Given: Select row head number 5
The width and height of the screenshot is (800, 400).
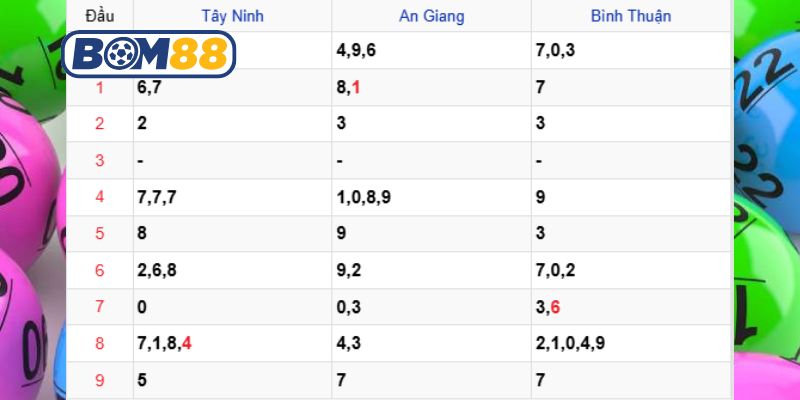Looking at the screenshot, I should point(99,234).
